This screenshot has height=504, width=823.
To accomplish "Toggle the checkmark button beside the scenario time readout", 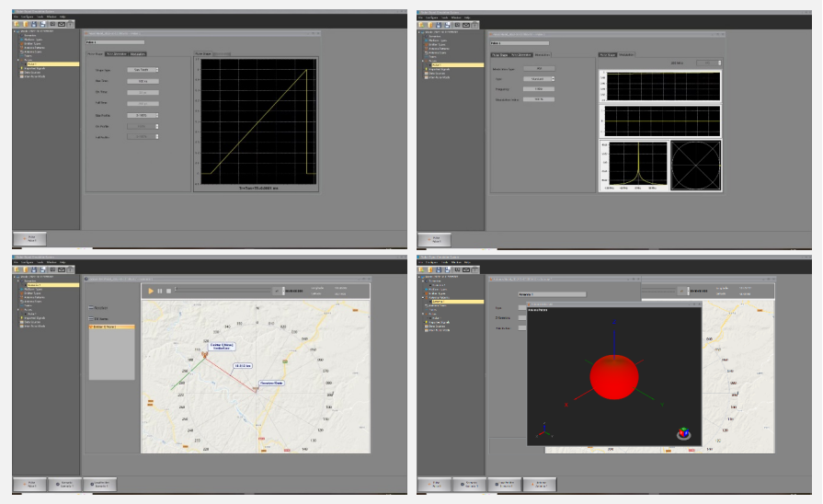I will tap(277, 291).
